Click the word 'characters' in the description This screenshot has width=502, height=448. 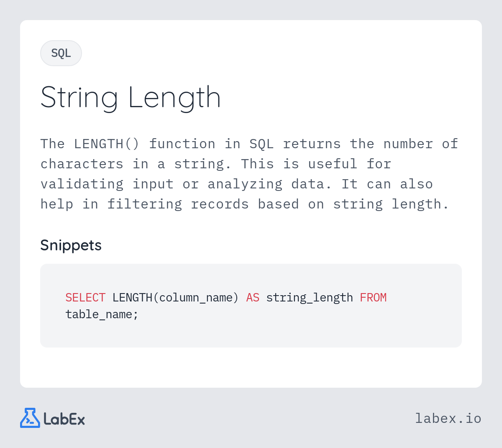[82, 164]
